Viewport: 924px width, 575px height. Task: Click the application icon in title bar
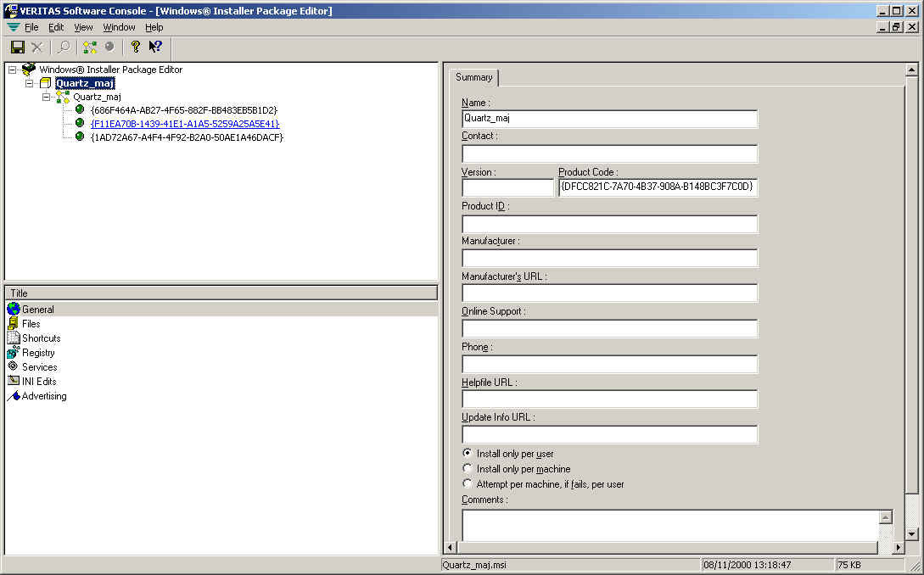click(x=11, y=11)
